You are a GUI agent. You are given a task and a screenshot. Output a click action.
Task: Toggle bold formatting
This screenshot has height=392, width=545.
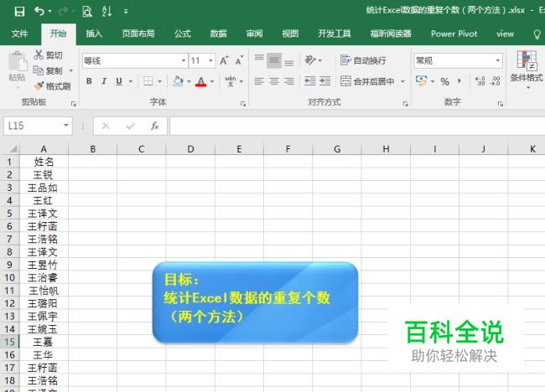point(89,81)
